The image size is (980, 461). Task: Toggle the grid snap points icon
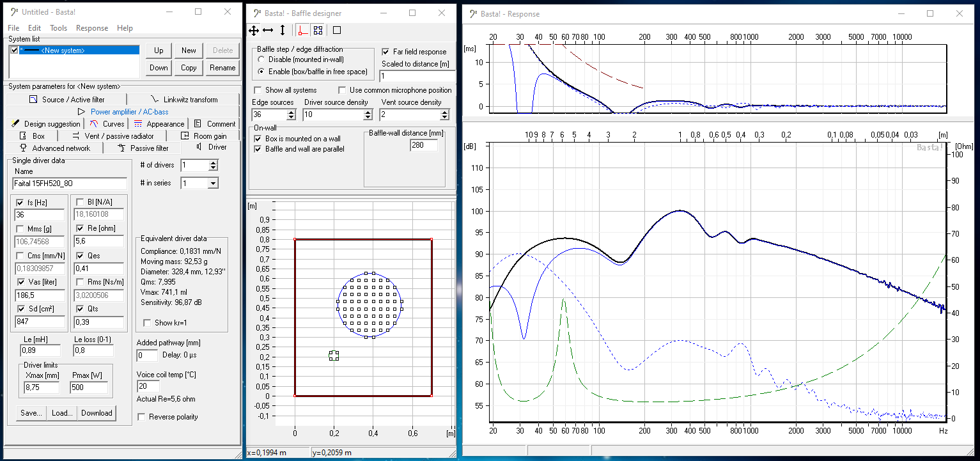pos(318,30)
